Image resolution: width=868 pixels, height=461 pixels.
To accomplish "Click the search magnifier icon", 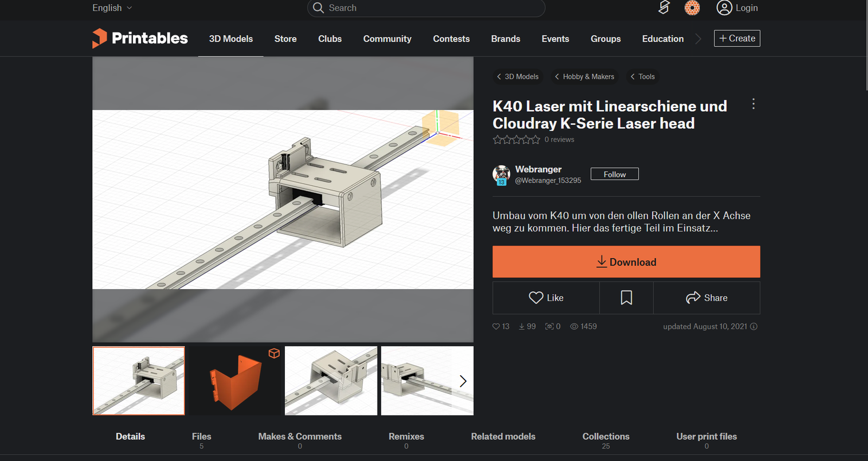I will 318,8.
